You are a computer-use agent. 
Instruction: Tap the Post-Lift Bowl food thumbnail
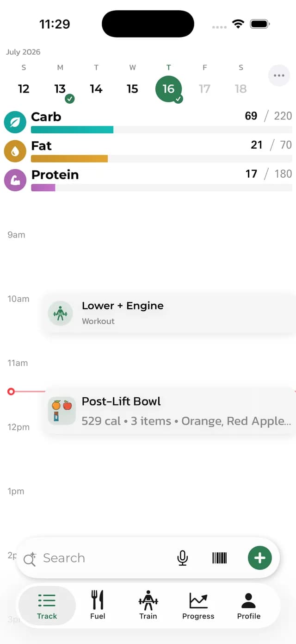62,411
